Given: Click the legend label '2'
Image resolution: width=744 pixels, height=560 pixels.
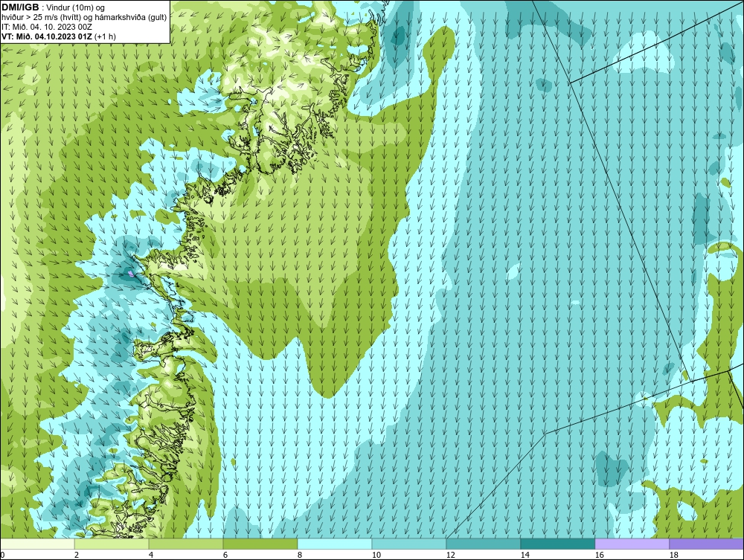Looking at the screenshot, I should click(x=77, y=555).
